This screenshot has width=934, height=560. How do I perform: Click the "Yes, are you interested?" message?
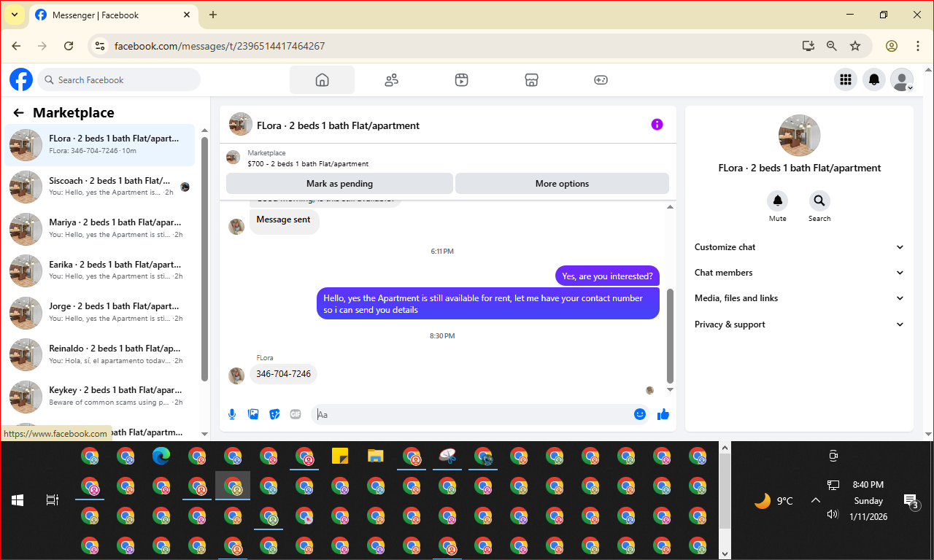click(x=607, y=276)
